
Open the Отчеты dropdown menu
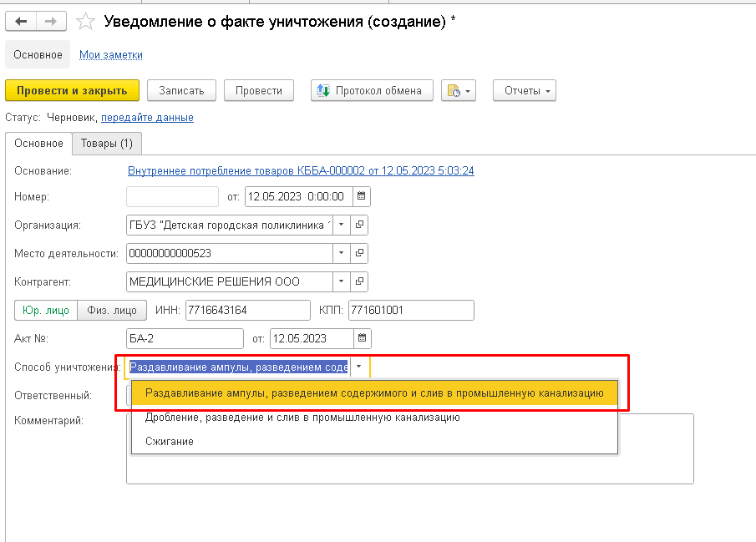coord(524,91)
